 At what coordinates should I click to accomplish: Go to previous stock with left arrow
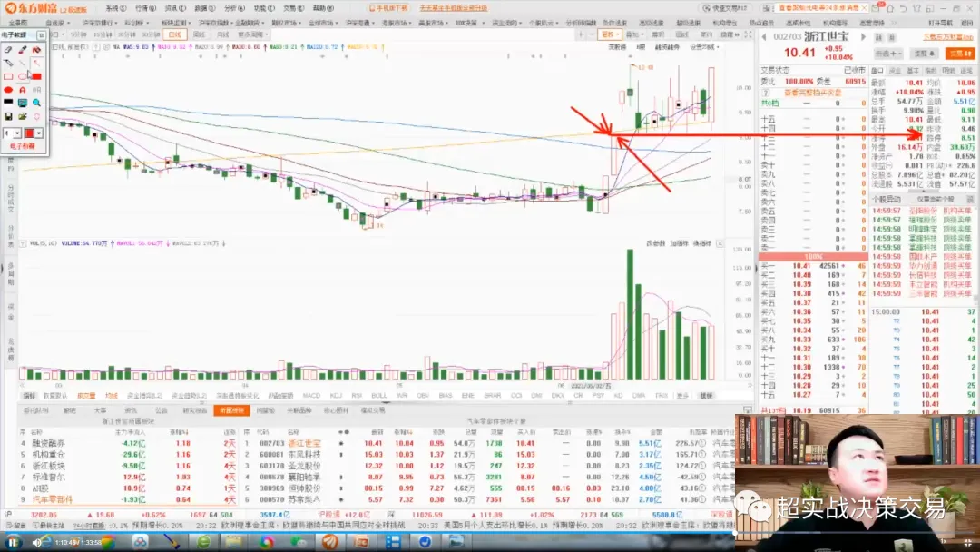(764, 37)
